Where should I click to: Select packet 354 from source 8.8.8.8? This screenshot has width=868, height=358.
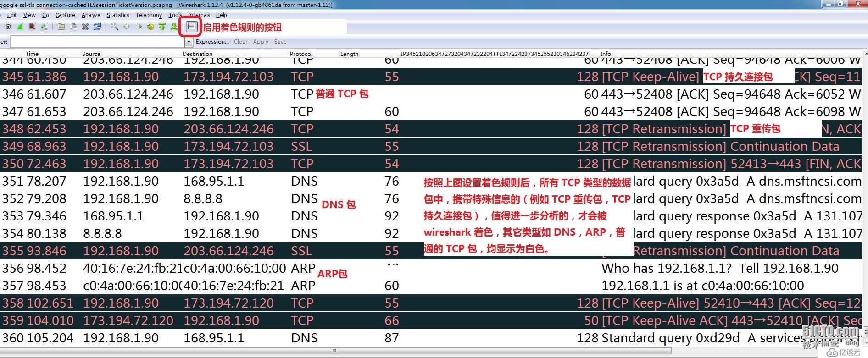[x=431, y=233]
